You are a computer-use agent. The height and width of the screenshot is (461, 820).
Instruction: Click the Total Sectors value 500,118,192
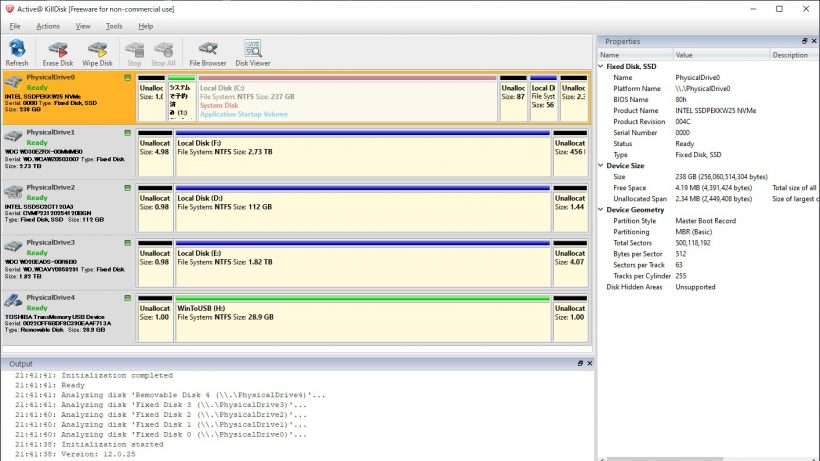tap(692, 243)
